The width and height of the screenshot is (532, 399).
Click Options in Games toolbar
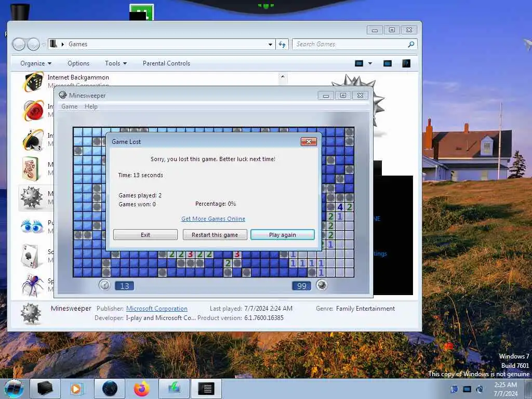click(78, 63)
